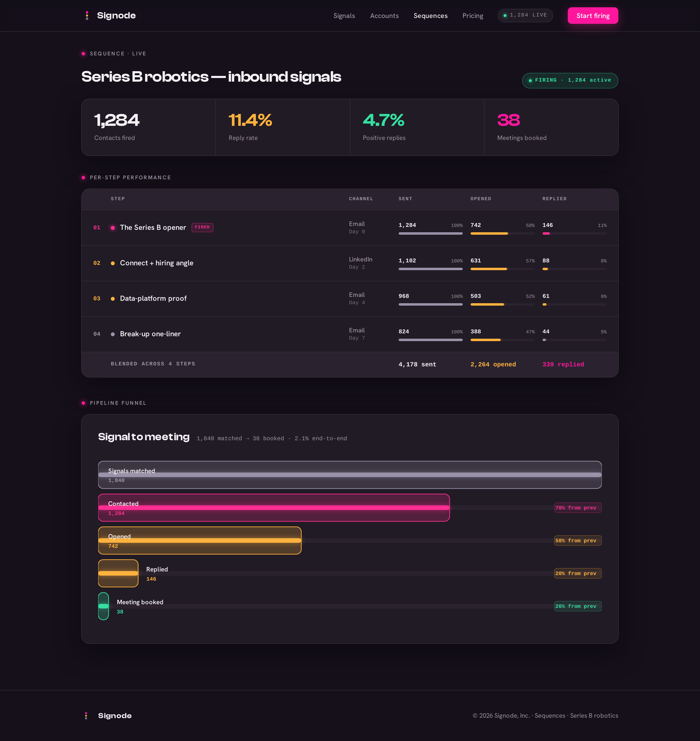Click the Meeting booked funnel bar

[x=103, y=606]
